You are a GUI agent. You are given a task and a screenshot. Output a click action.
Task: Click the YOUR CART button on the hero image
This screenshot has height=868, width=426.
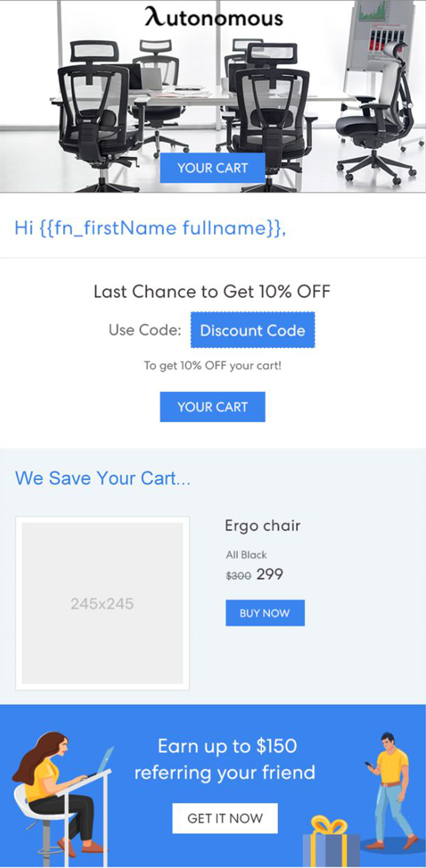coord(212,168)
